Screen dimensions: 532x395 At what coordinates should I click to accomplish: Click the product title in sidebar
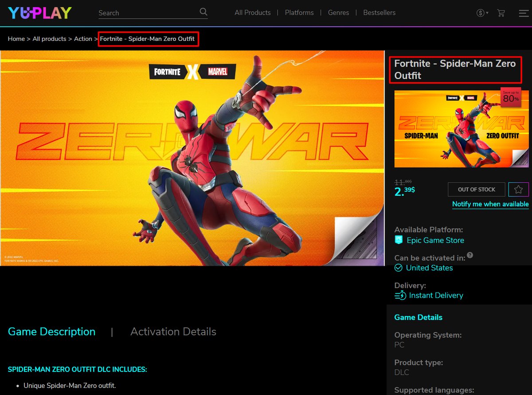pyautogui.click(x=455, y=70)
